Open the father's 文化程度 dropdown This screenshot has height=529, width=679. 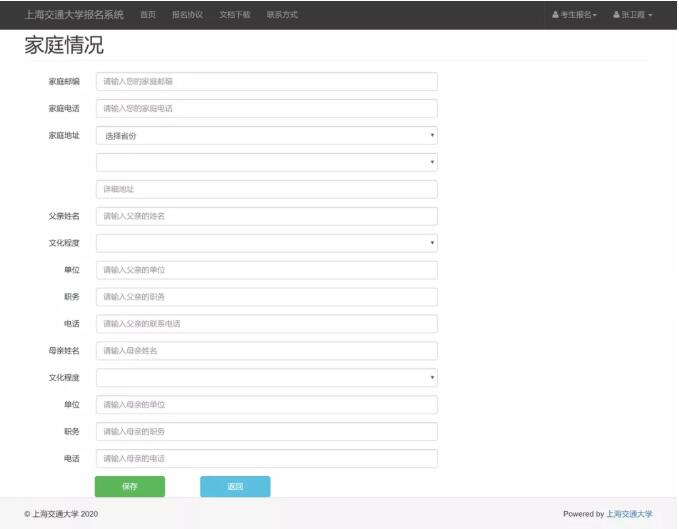266,243
